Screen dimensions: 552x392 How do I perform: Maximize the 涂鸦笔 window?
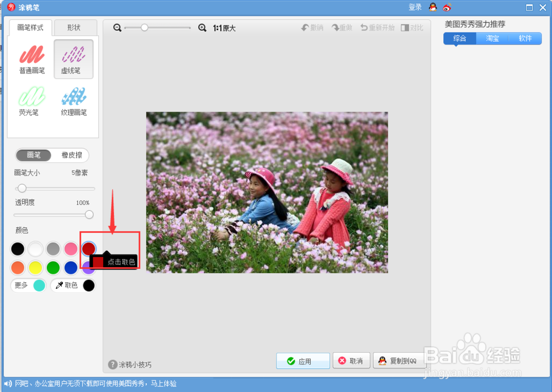pos(529,7)
